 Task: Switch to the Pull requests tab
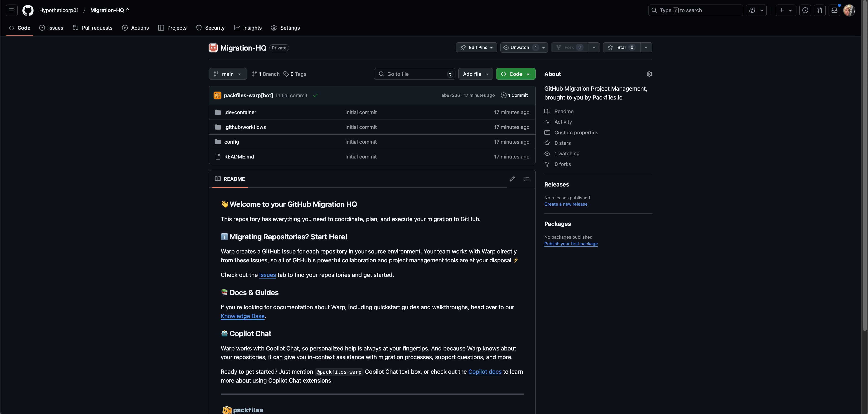(92, 28)
